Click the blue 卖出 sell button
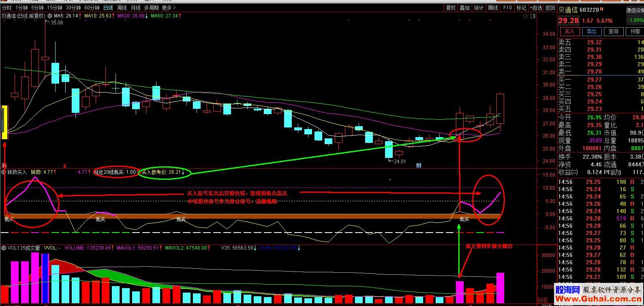The width and height of the screenshot is (644, 306). point(592,31)
